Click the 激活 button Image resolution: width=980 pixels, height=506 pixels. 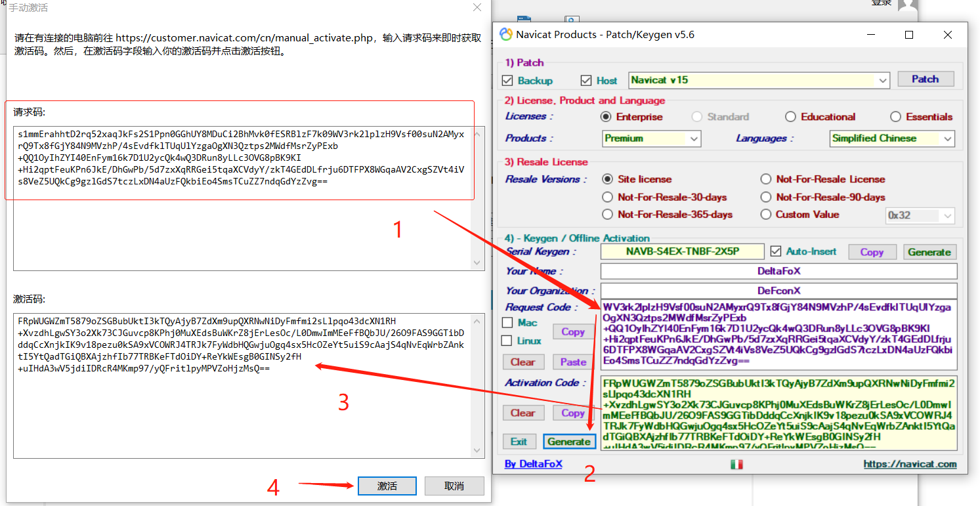tap(387, 486)
